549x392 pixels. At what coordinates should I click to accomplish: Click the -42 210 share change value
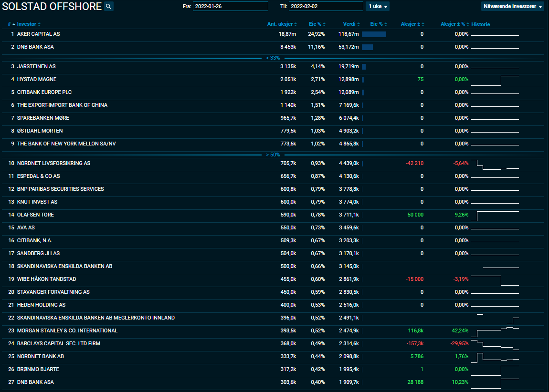(x=414, y=163)
